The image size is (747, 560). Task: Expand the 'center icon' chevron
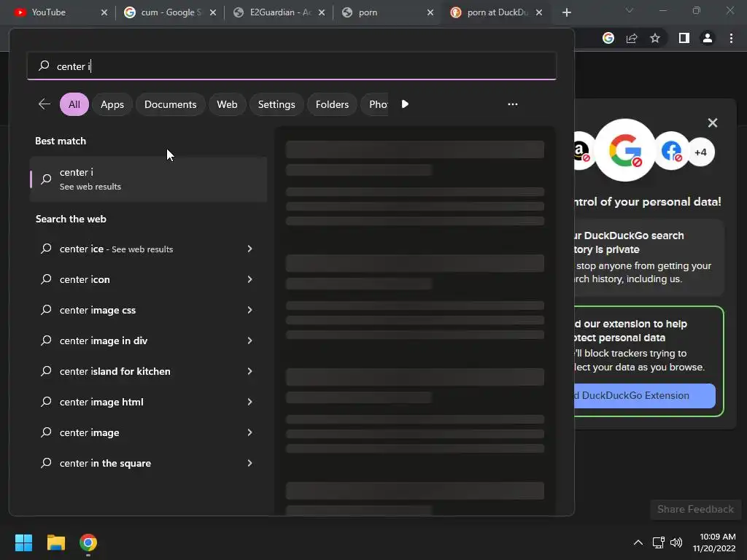249,279
